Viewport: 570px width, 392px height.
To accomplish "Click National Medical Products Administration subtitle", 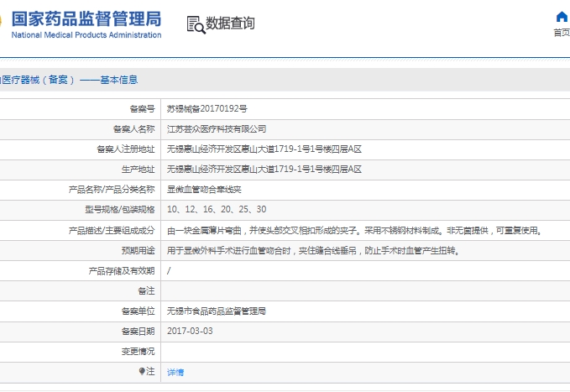I will coord(86,35).
